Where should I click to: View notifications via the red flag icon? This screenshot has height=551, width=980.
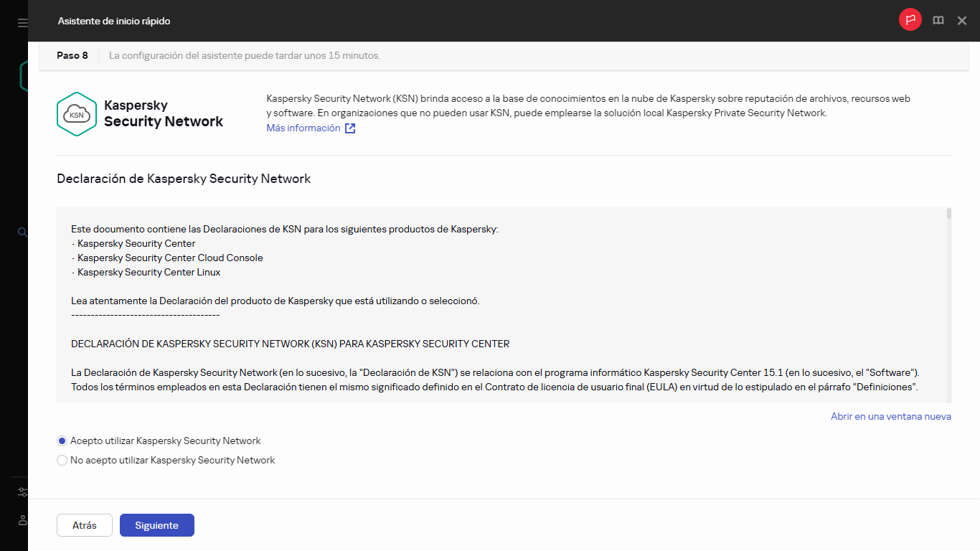tap(910, 20)
